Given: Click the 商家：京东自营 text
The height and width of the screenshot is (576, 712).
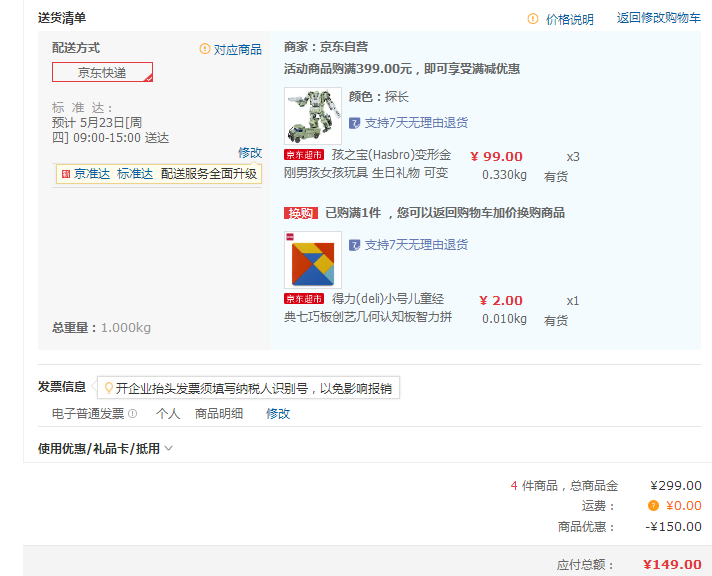Looking at the screenshot, I should (326, 47).
